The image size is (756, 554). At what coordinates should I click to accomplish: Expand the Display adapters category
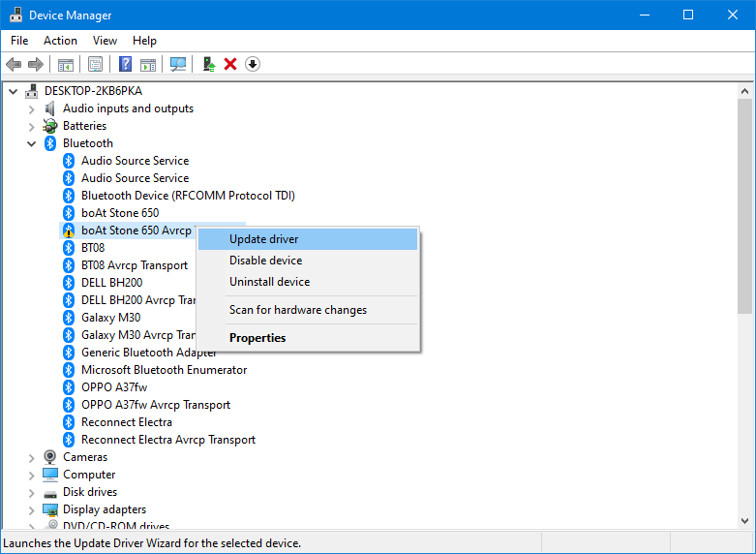(31, 509)
